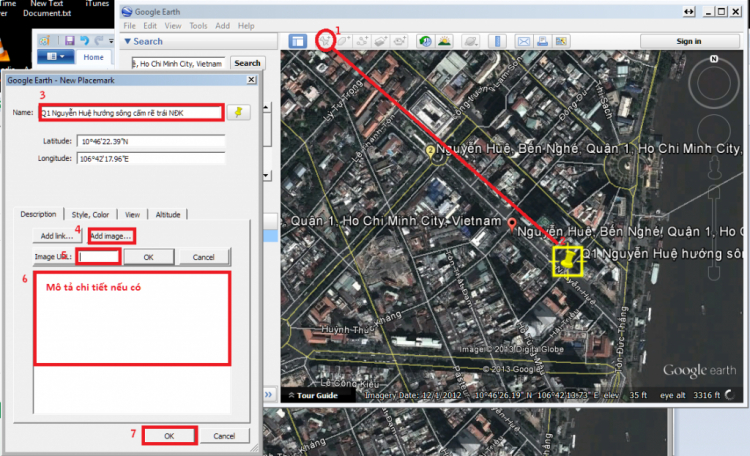Click the Save icon in the background Paint window
This screenshot has width=750, height=456.
point(70,41)
